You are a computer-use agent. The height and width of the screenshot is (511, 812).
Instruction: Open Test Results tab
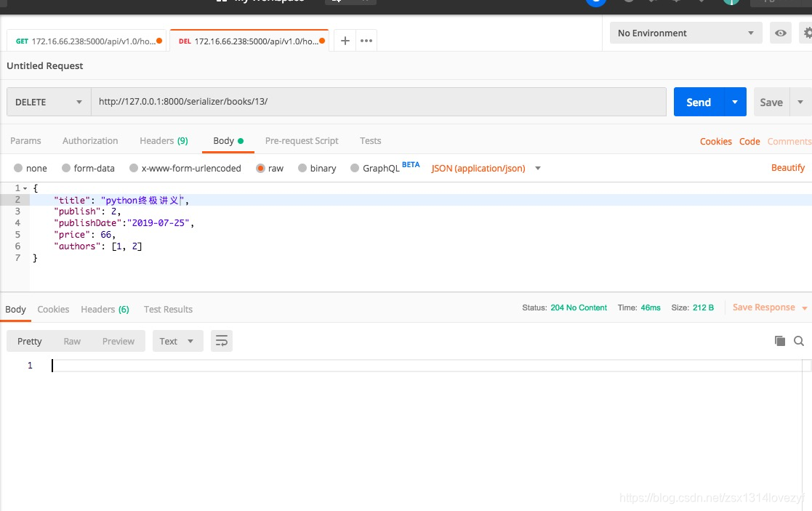click(x=168, y=309)
